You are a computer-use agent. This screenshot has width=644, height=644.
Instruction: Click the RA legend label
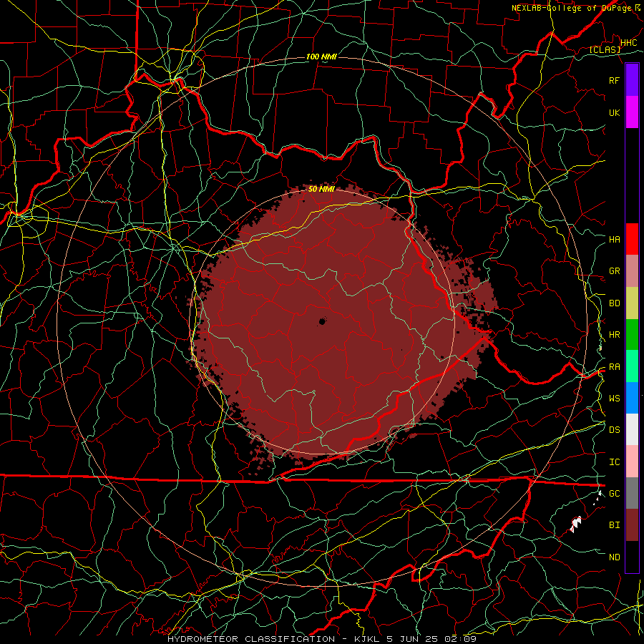[x=615, y=367]
